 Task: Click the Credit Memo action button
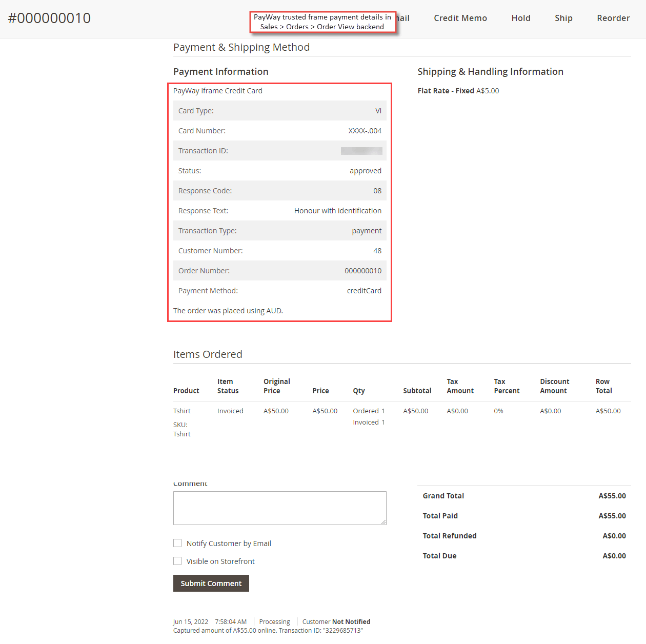point(460,18)
